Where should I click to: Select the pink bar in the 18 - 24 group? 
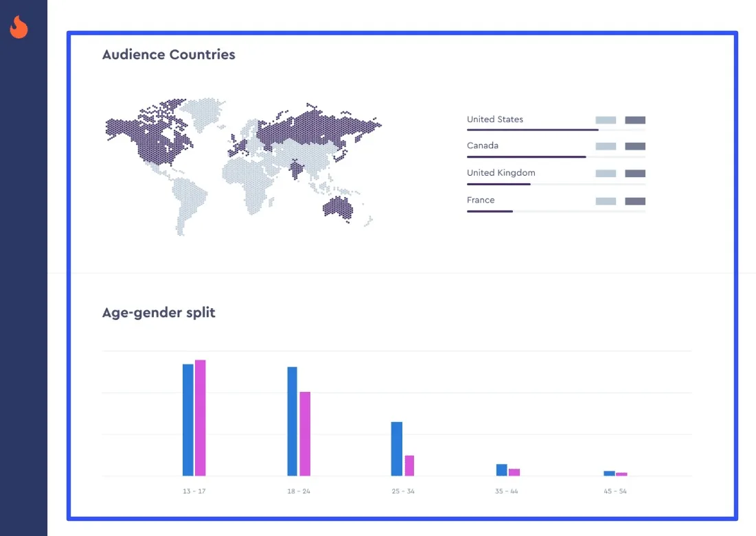pos(304,432)
